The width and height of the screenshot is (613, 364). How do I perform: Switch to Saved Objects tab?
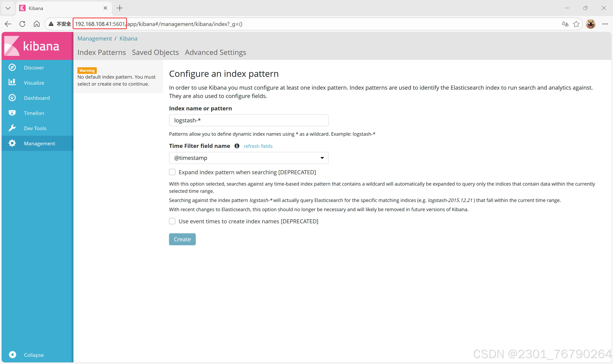tap(155, 52)
